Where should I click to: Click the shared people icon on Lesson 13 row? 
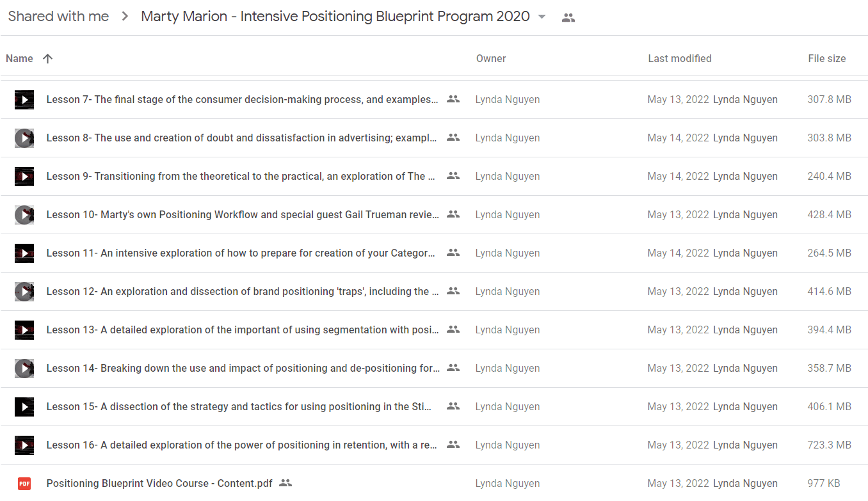(x=453, y=330)
